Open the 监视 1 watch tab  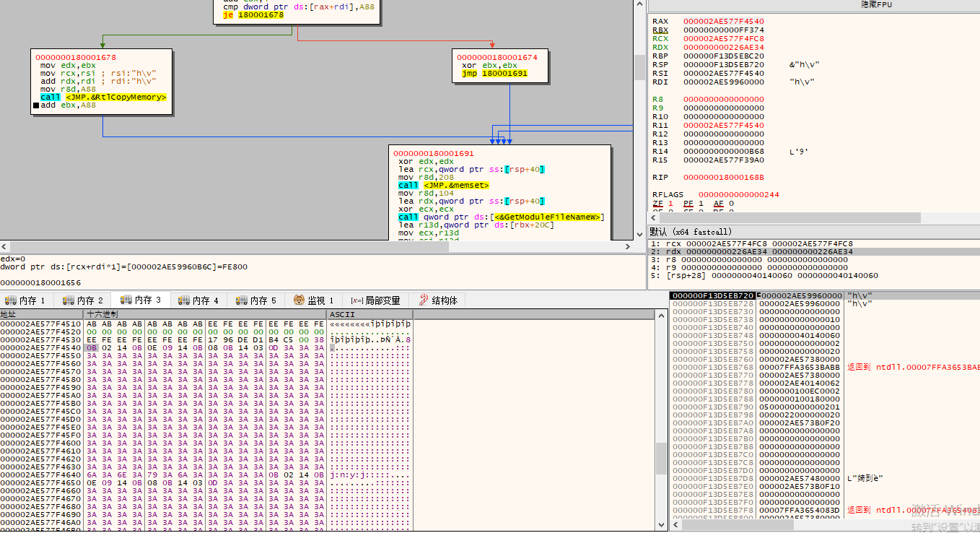click(x=314, y=300)
